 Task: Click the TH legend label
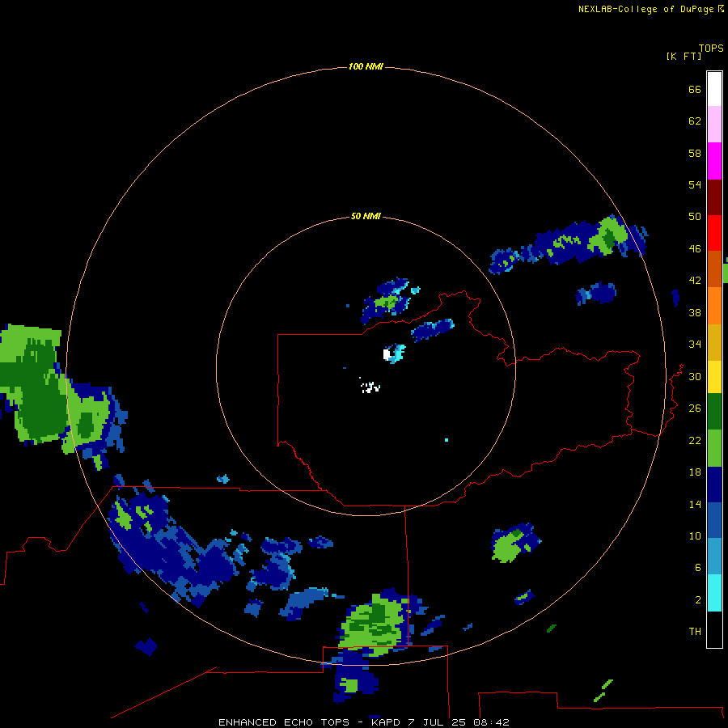pos(695,632)
